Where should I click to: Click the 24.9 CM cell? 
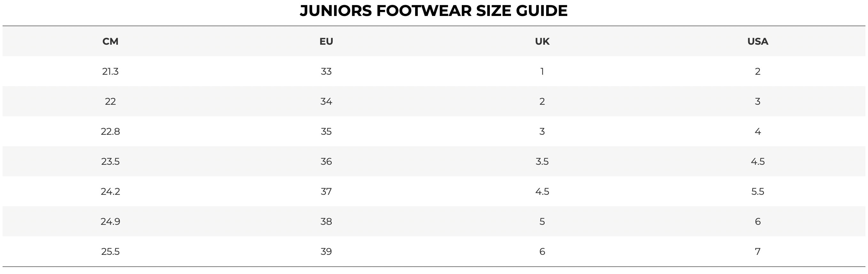click(x=110, y=222)
